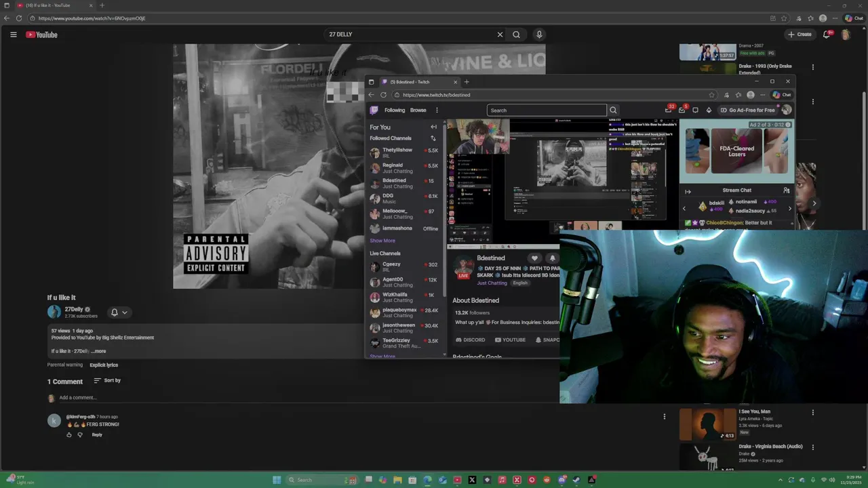The height and width of the screenshot is (488, 868).
Task: Sort followed channels in Twitch sidebar
Action: tap(433, 138)
